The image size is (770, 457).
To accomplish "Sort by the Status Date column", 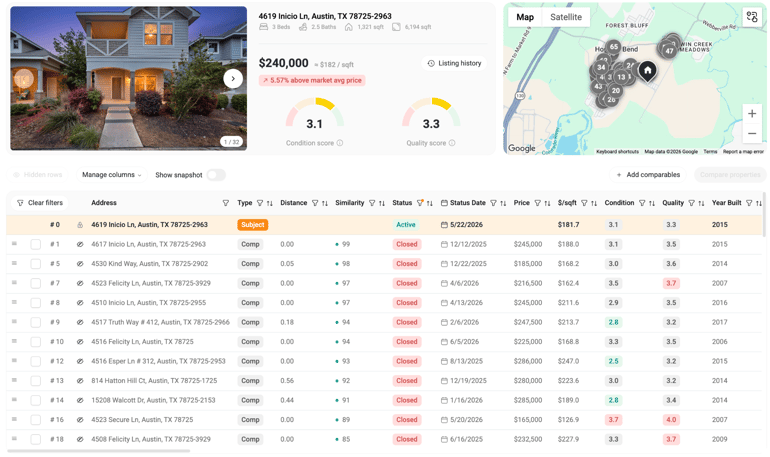I will point(503,203).
